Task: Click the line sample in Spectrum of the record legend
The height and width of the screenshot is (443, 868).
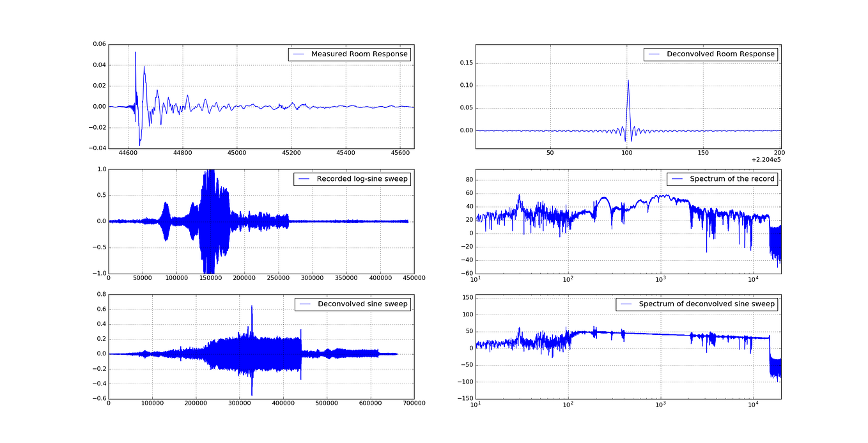Action: click(x=678, y=179)
